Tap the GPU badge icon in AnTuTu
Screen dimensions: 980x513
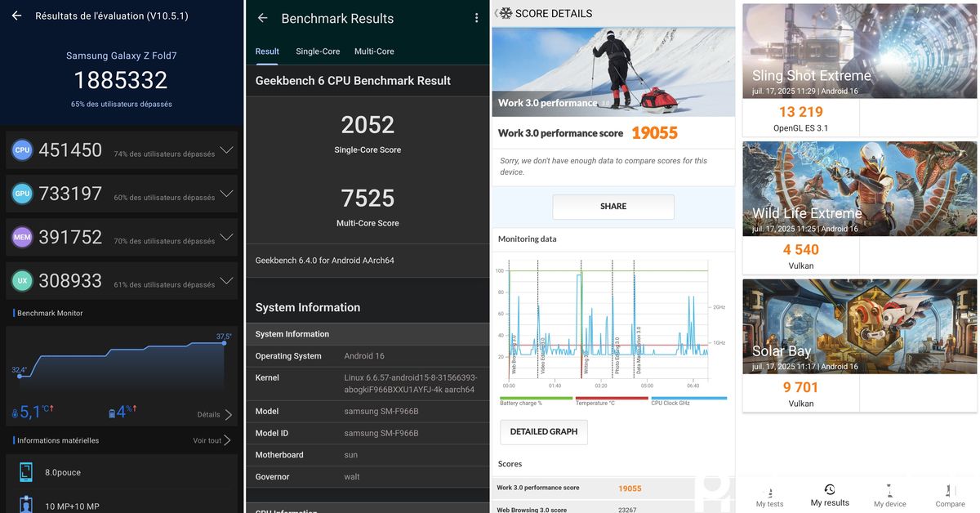22,194
